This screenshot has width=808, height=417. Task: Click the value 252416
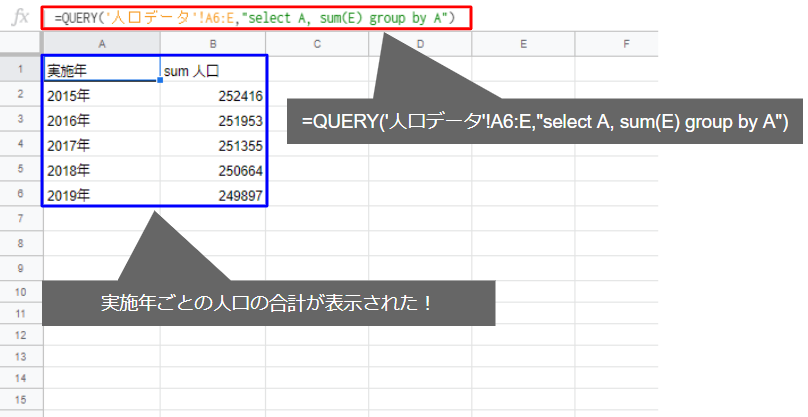(x=213, y=94)
